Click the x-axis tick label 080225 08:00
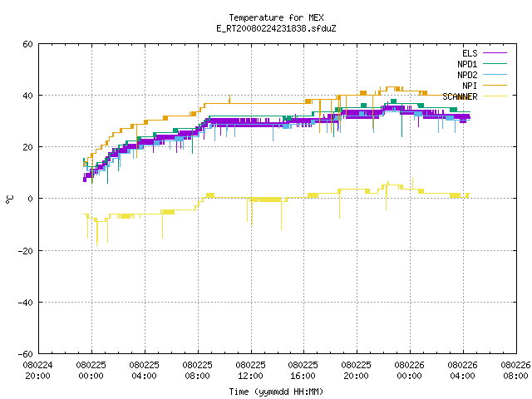 click(x=198, y=371)
